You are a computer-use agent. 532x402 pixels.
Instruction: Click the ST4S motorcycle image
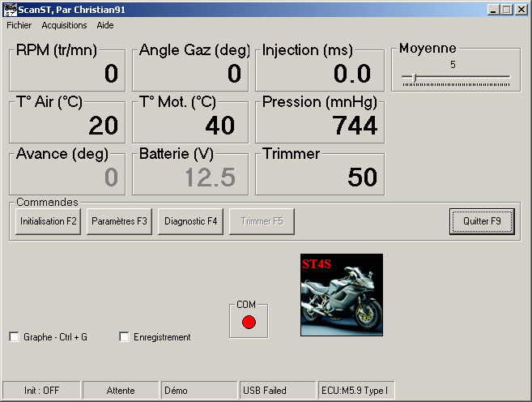point(342,295)
